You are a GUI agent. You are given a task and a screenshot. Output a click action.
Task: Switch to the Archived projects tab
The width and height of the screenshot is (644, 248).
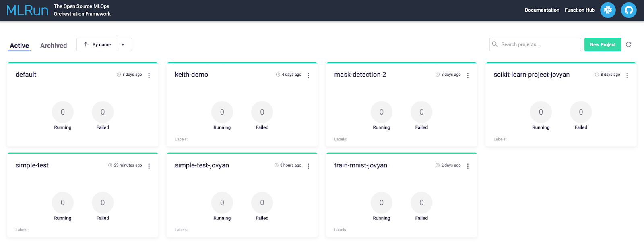tap(54, 46)
